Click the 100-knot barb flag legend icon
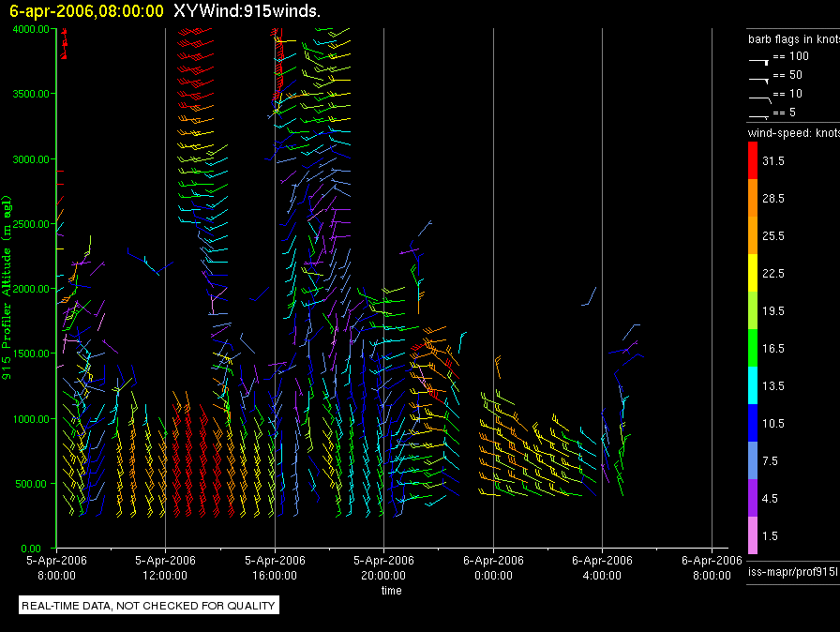This screenshot has width=840, height=632. (x=758, y=58)
